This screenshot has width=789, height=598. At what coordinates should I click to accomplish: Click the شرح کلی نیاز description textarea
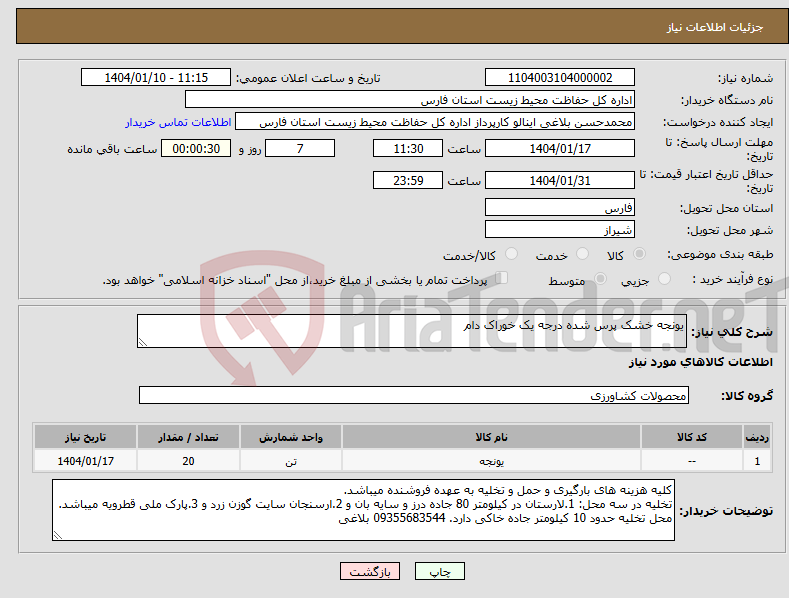[x=412, y=331]
